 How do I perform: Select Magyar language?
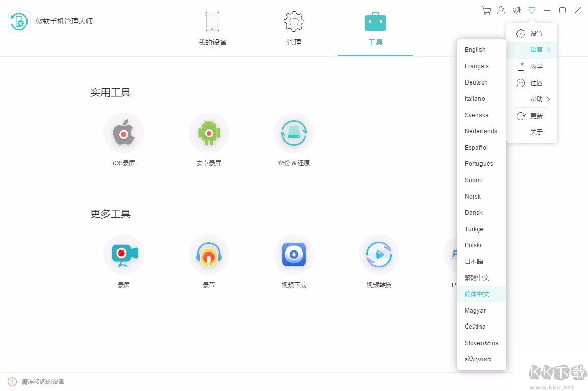click(482, 311)
